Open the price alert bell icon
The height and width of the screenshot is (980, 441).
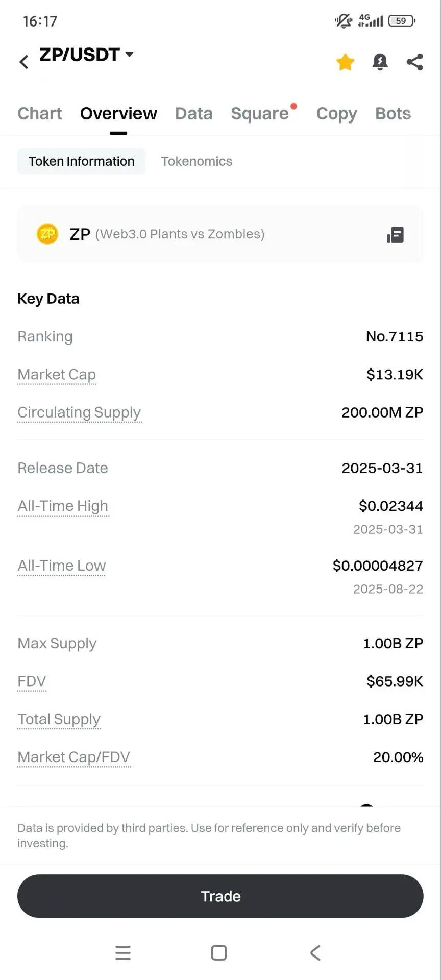tap(380, 62)
